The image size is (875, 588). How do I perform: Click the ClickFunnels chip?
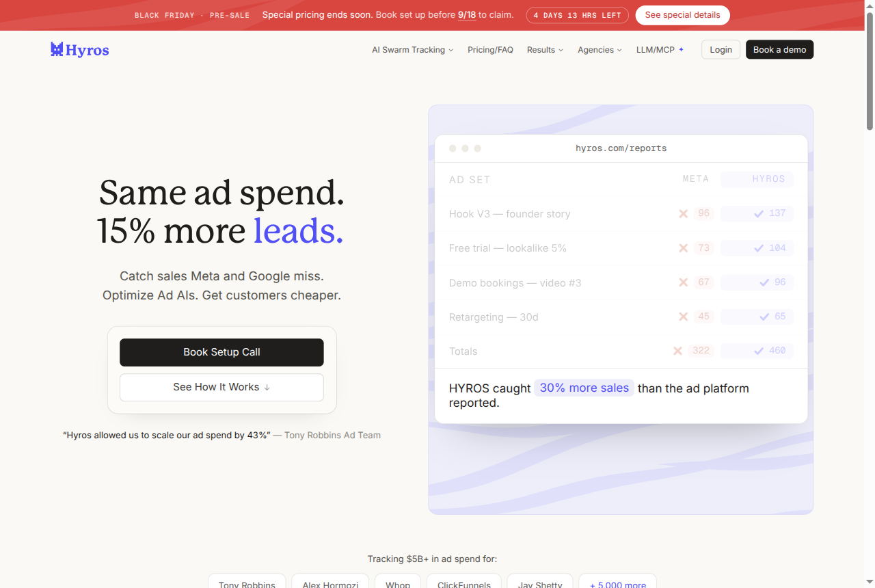464,581
